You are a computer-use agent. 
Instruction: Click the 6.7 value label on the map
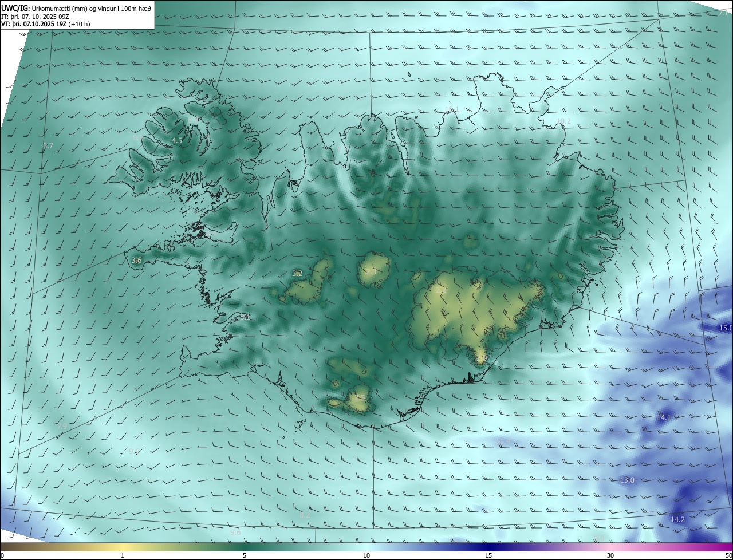tap(48, 146)
